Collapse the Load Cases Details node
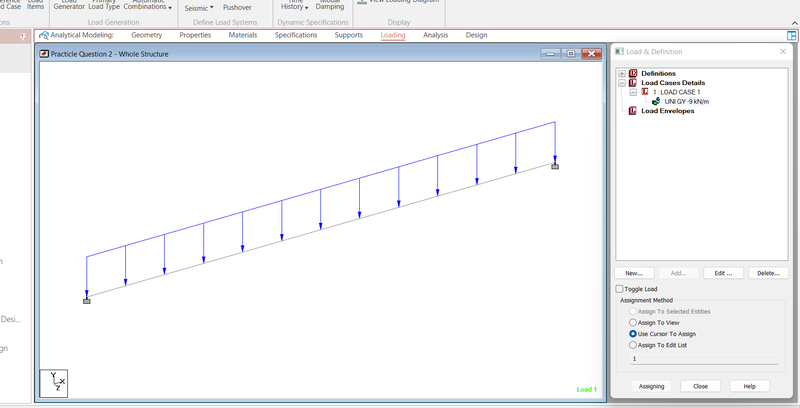800x408 pixels. tap(622, 83)
